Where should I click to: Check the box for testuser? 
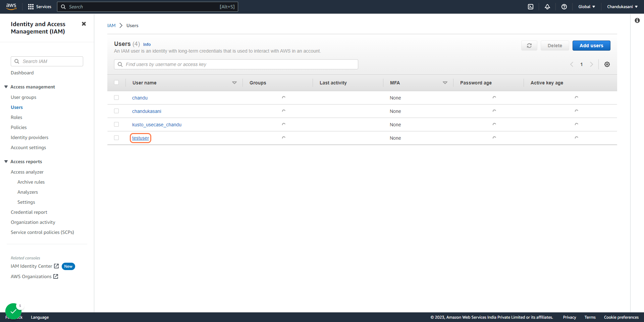click(116, 138)
